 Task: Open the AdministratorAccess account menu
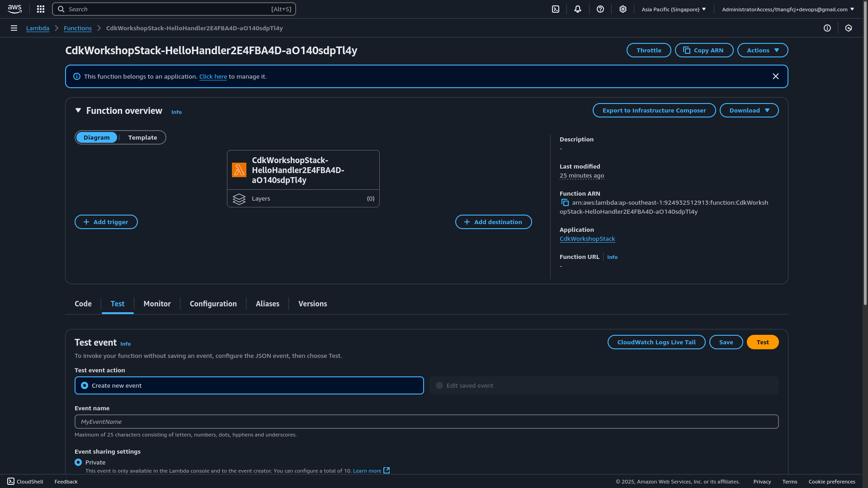coord(788,9)
